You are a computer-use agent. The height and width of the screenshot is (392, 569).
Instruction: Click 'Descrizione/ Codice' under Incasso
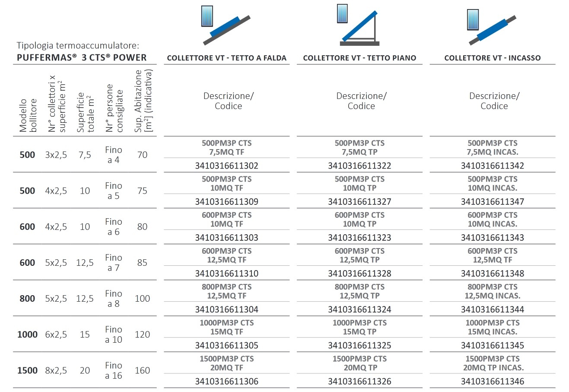point(495,101)
